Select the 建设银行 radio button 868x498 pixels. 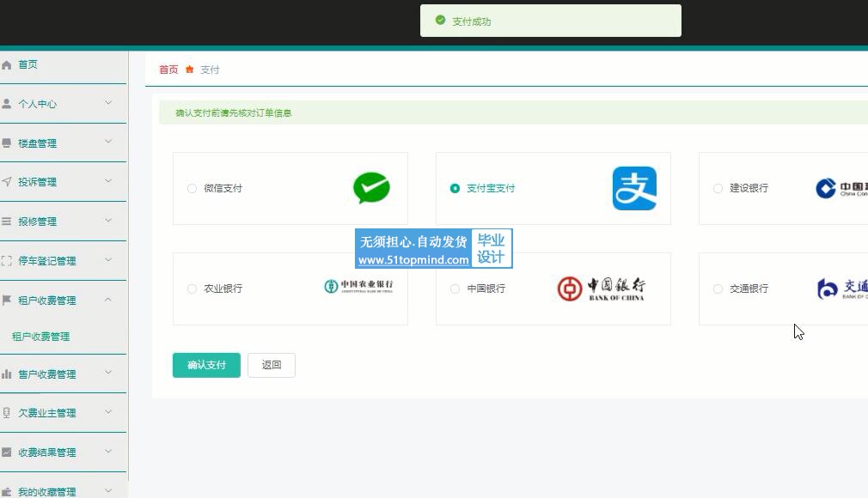pos(718,188)
